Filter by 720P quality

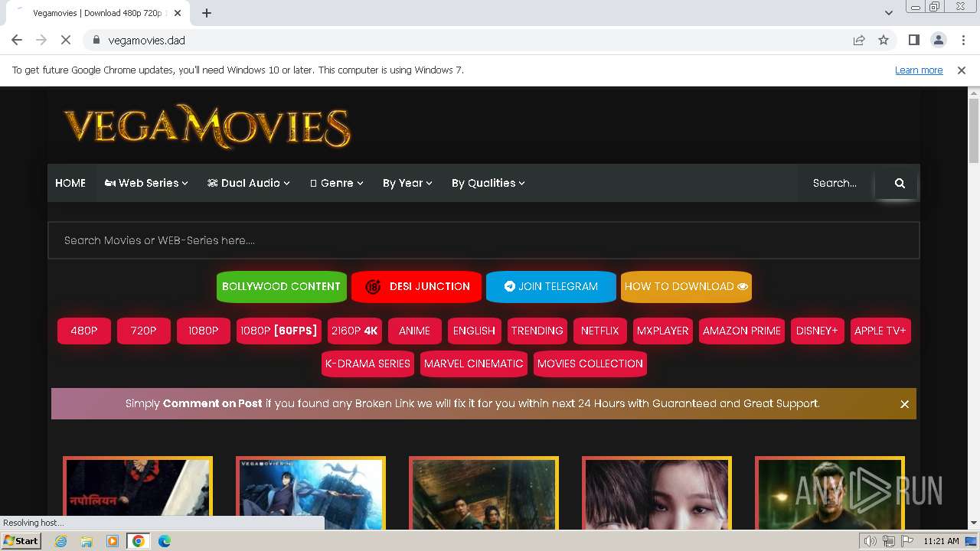[x=144, y=331]
